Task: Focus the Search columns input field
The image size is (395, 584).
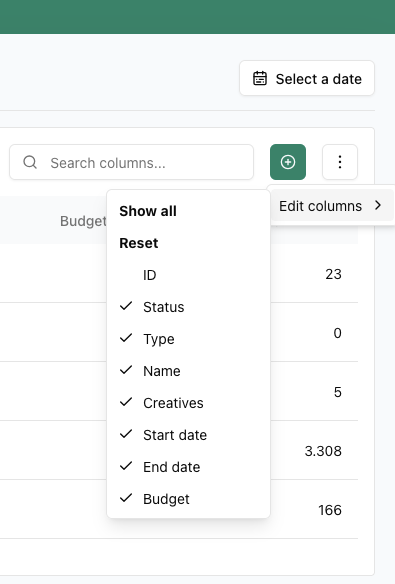Action: click(131, 162)
